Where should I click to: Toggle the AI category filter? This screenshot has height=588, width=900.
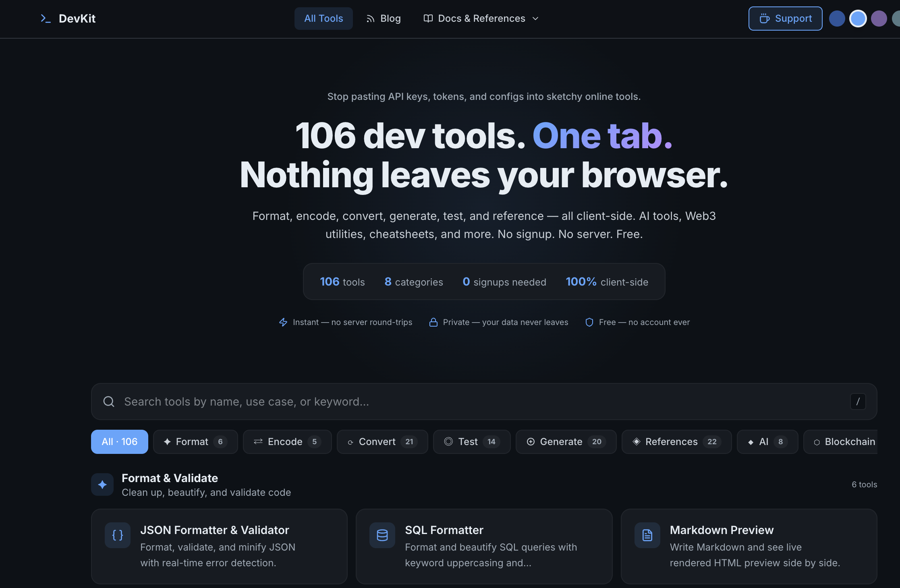pos(767,441)
